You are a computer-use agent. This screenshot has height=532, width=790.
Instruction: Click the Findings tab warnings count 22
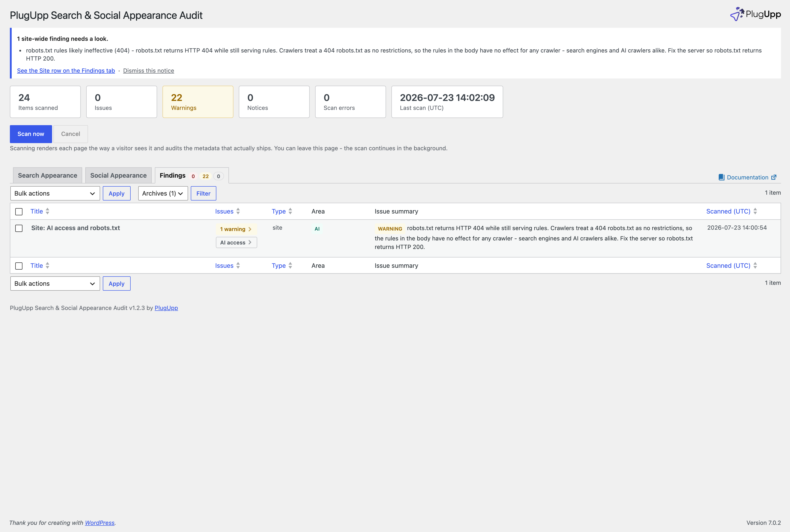[205, 176]
